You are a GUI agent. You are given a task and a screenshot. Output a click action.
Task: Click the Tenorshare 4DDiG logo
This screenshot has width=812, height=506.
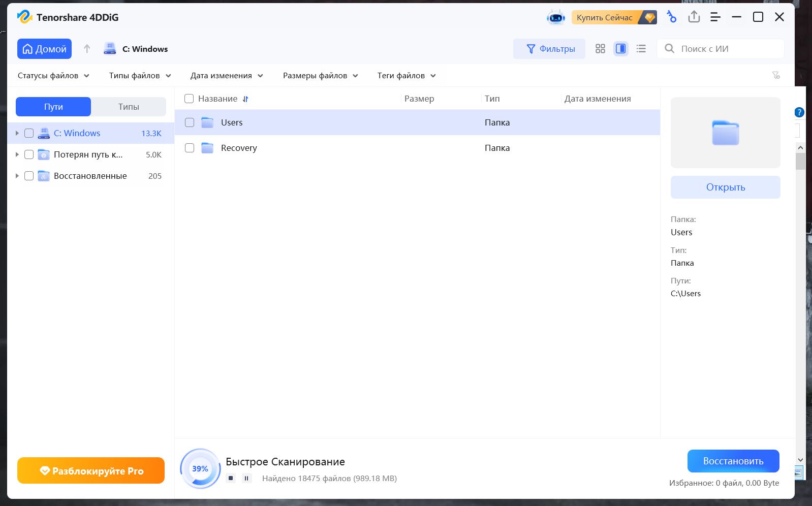pyautogui.click(x=24, y=17)
